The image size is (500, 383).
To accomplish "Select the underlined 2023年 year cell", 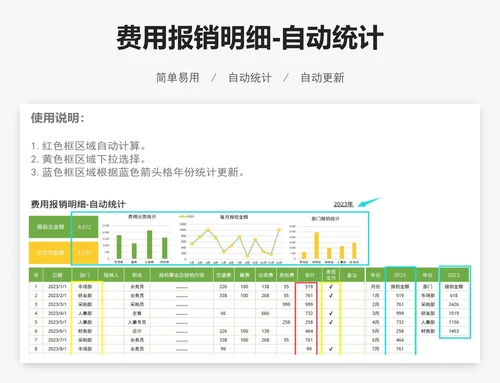I will click(343, 204).
